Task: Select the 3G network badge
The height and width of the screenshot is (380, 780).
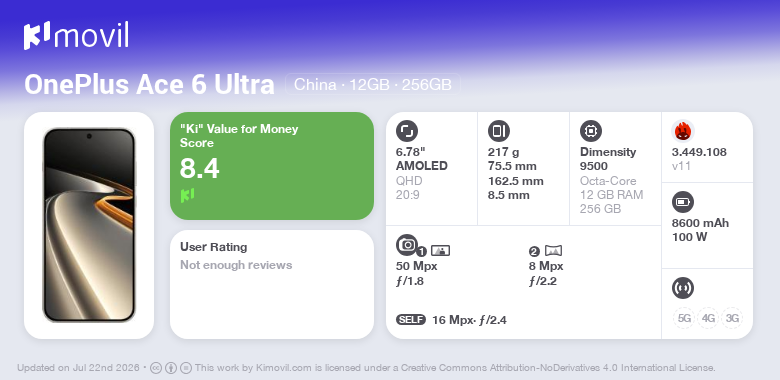Action: pos(732,318)
